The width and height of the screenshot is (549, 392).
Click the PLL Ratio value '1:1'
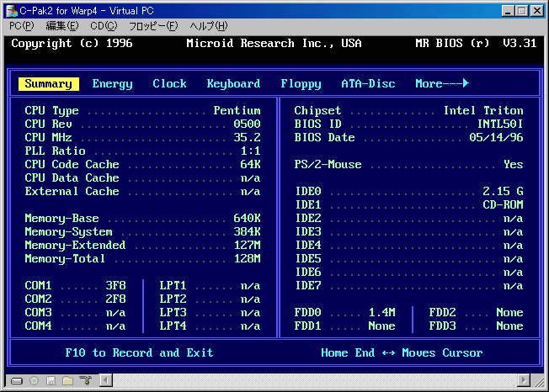pos(250,151)
